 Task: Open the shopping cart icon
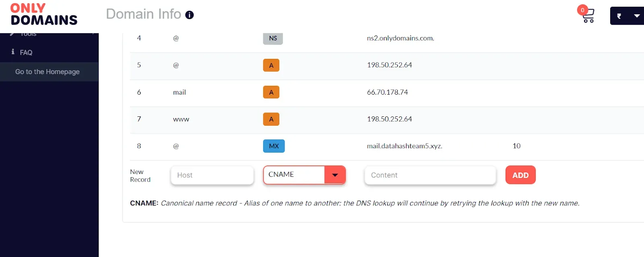(x=588, y=16)
